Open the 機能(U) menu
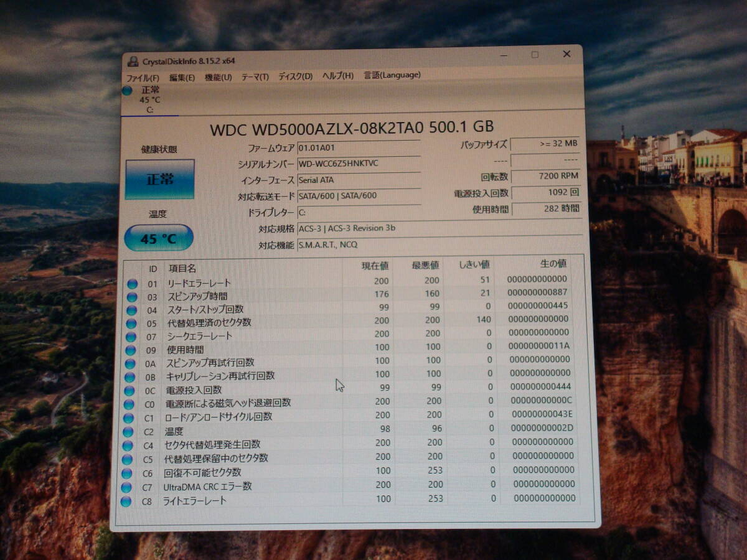This screenshot has height=560, width=747. (x=218, y=77)
